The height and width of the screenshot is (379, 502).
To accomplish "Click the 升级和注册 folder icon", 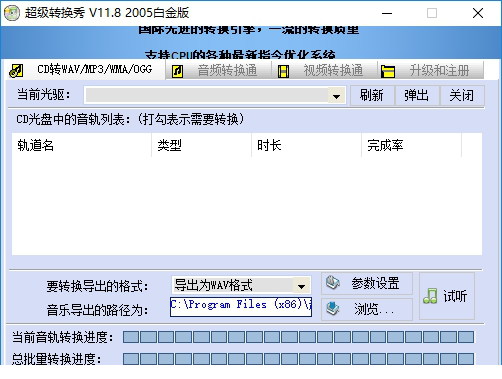I will tap(388, 71).
